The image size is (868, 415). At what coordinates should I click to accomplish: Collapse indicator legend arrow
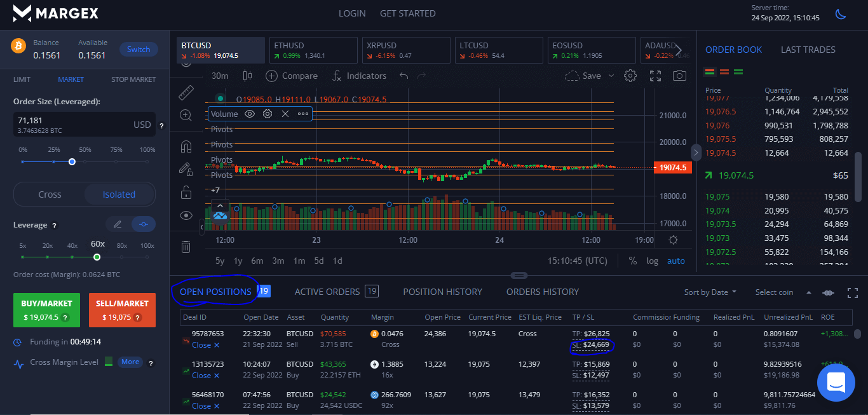click(220, 205)
